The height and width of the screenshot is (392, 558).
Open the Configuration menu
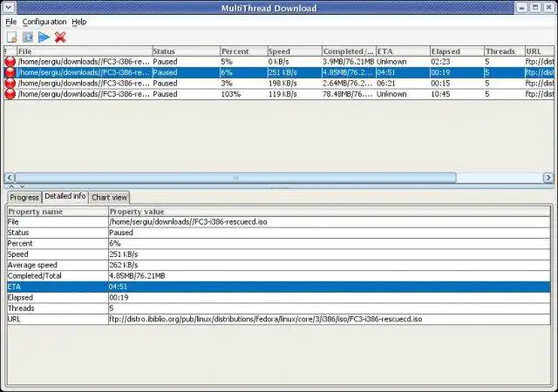44,22
